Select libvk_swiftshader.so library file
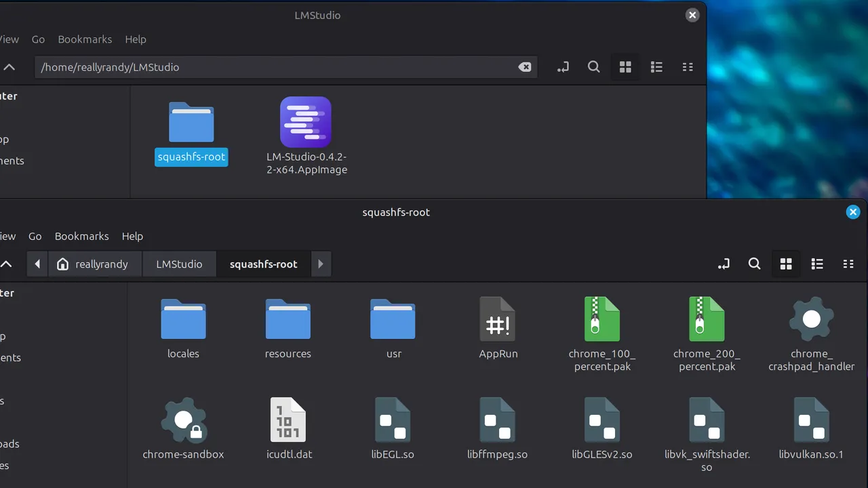868x488 pixels. click(x=707, y=420)
